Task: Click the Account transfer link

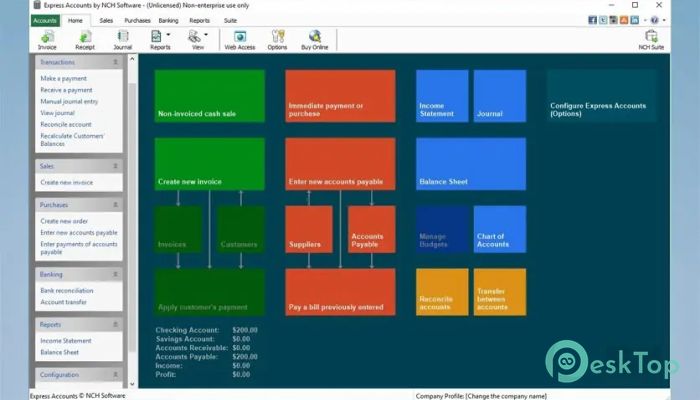Action: pyautogui.click(x=63, y=302)
